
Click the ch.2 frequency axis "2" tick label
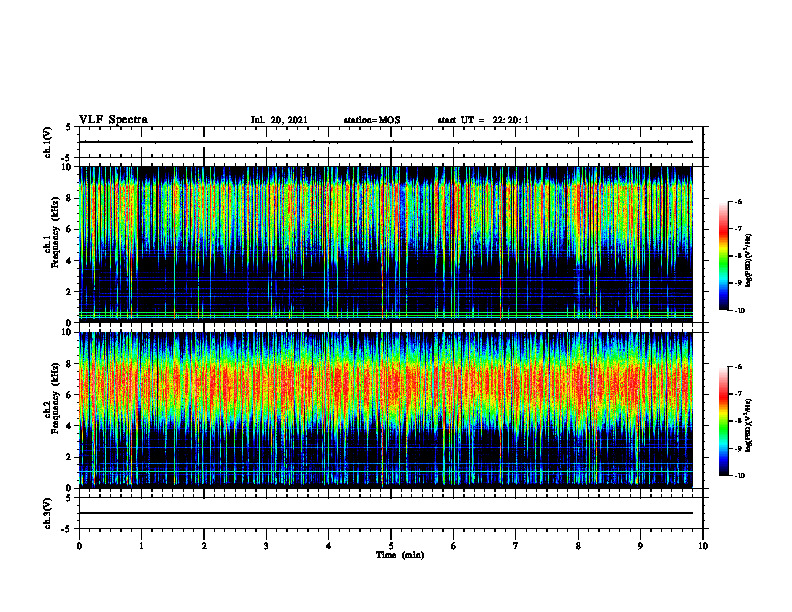pyautogui.click(x=69, y=457)
